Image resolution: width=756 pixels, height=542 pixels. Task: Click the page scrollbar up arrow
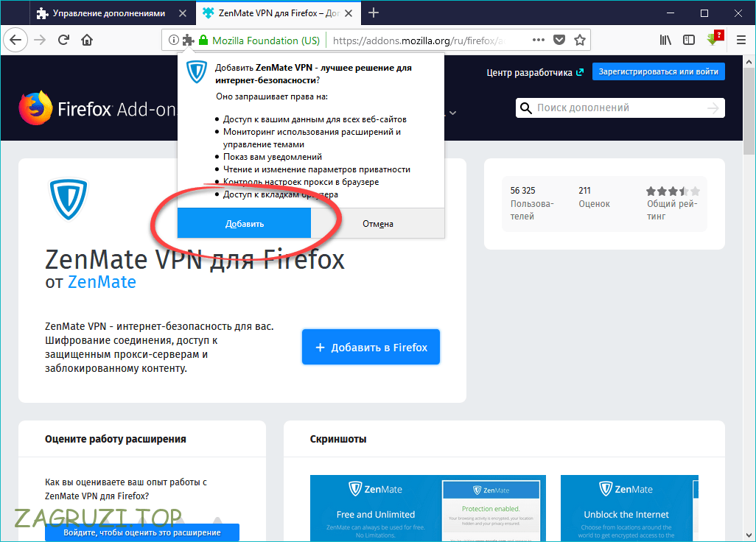[749, 62]
